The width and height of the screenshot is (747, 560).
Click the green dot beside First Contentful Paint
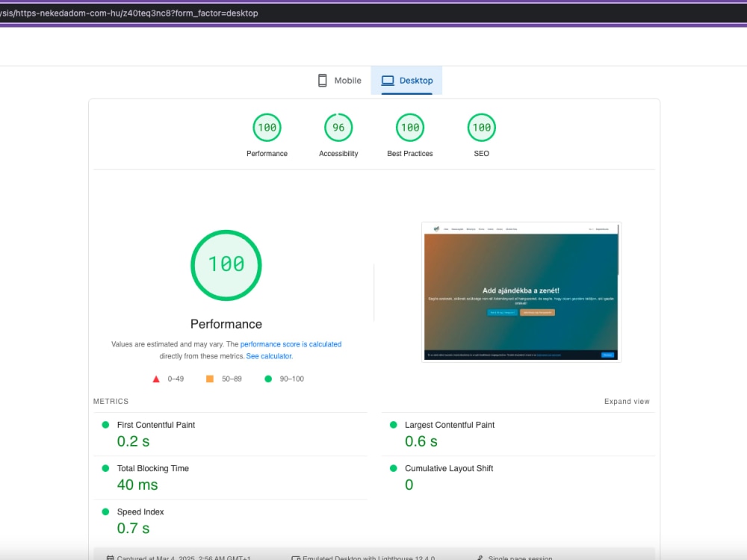(x=106, y=425)
